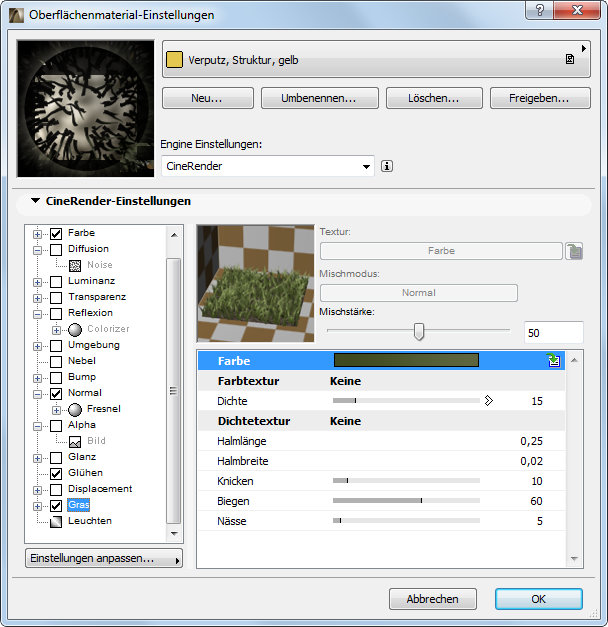Click the grass preview thumbnail

[x=256, y=284]
